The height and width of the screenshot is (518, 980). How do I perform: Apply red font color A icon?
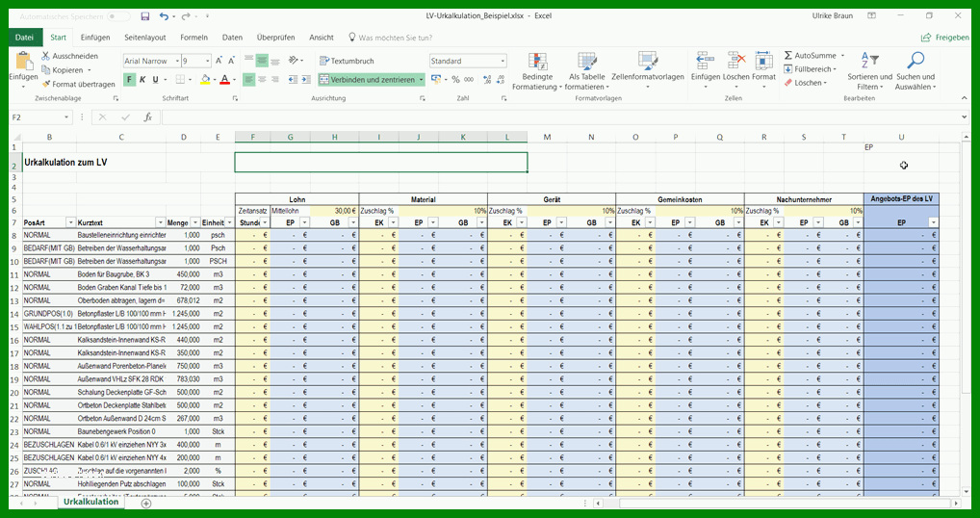pos(224,79)
